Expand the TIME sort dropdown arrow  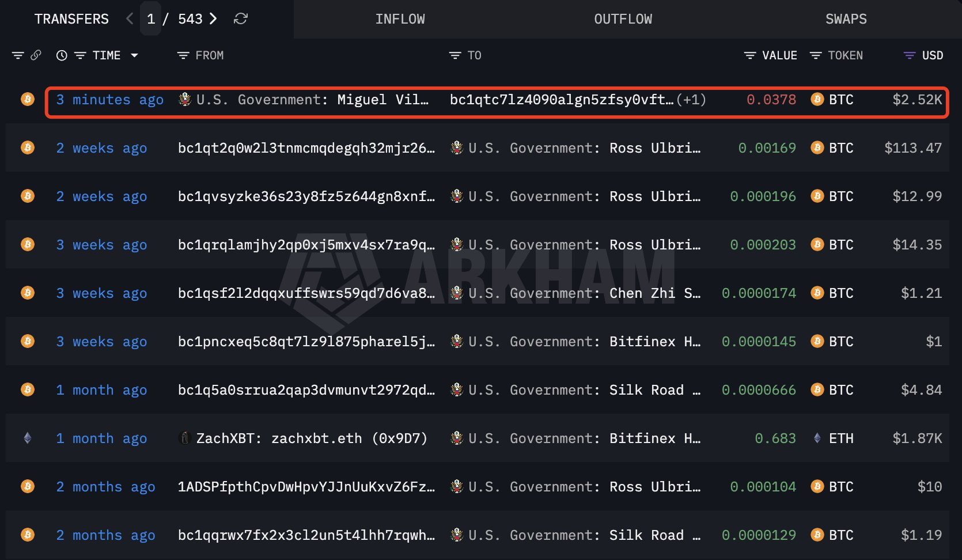134,55
